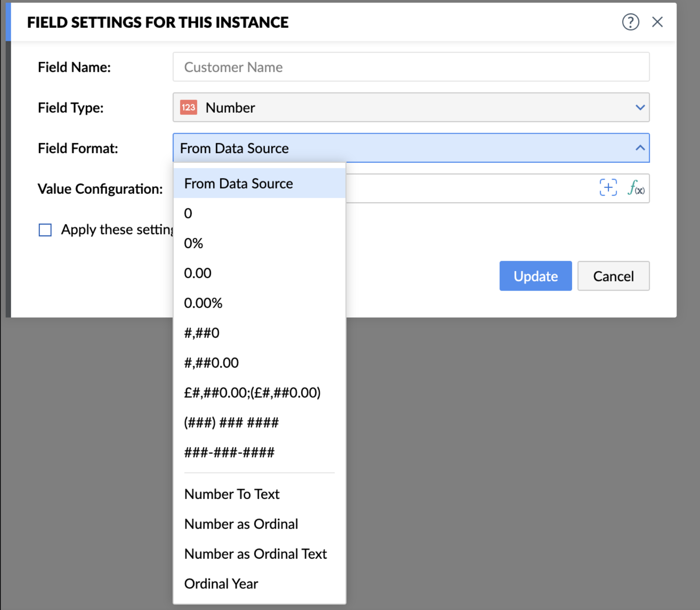Select From Data Source option
The width and height of the screenshot is (700, 610).
pos(238,184)
